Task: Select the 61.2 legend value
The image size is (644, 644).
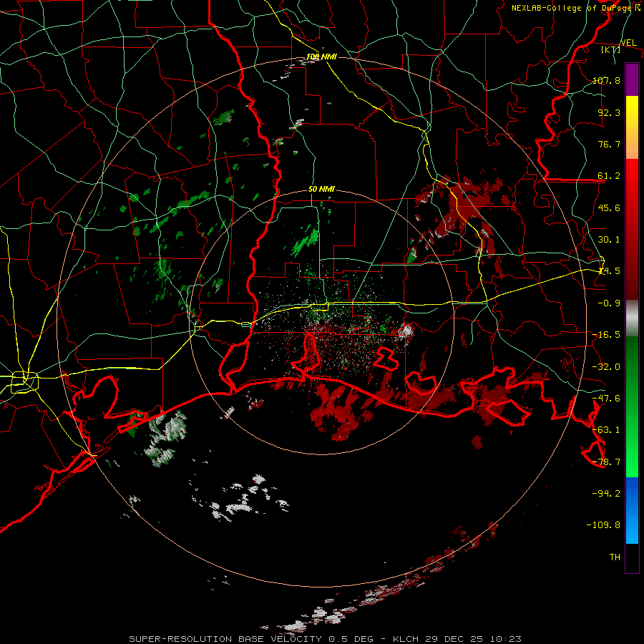Action: click(609, 176)
